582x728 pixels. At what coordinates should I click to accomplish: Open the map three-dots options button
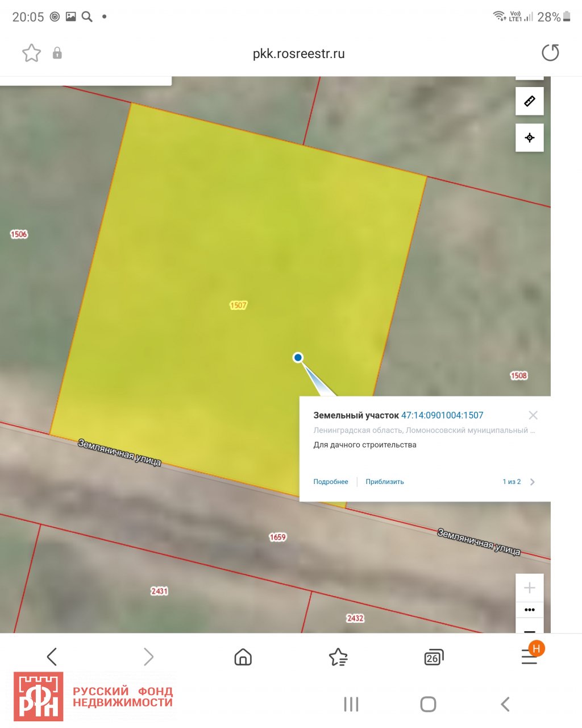[530, 610]
